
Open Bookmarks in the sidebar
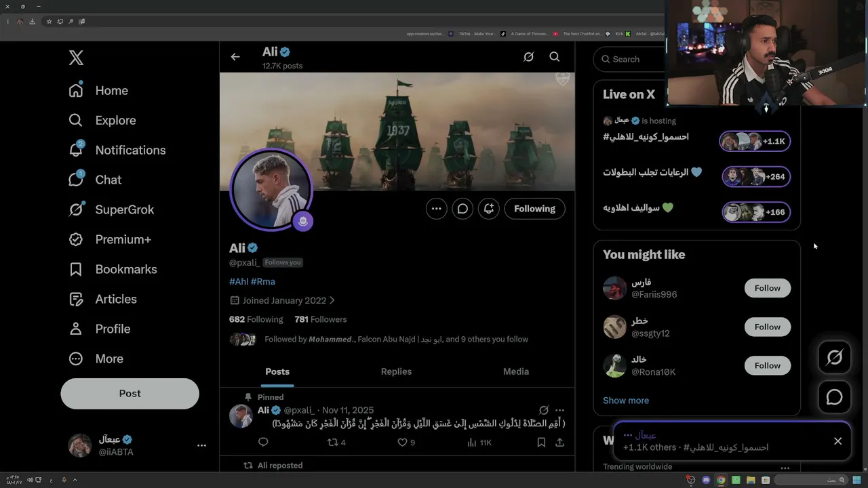(x=113, y=269)
